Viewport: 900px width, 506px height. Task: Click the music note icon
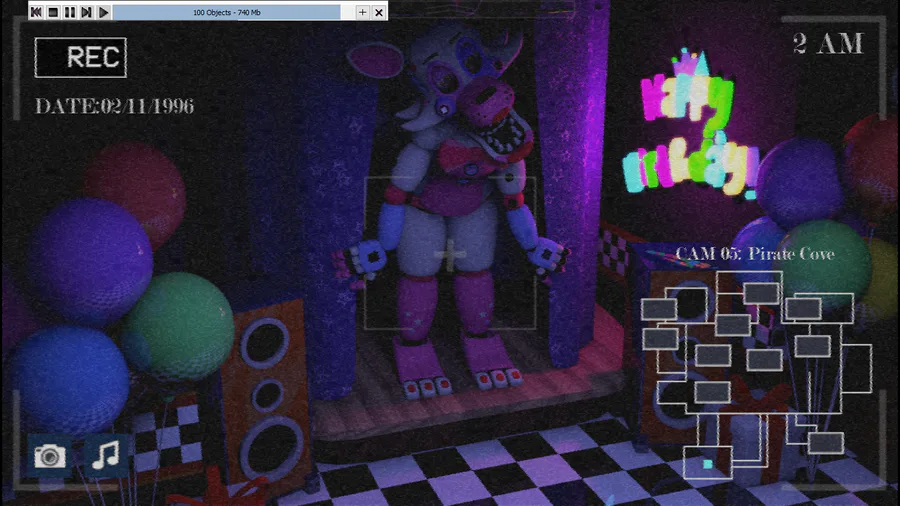click(x=106, y=455)
